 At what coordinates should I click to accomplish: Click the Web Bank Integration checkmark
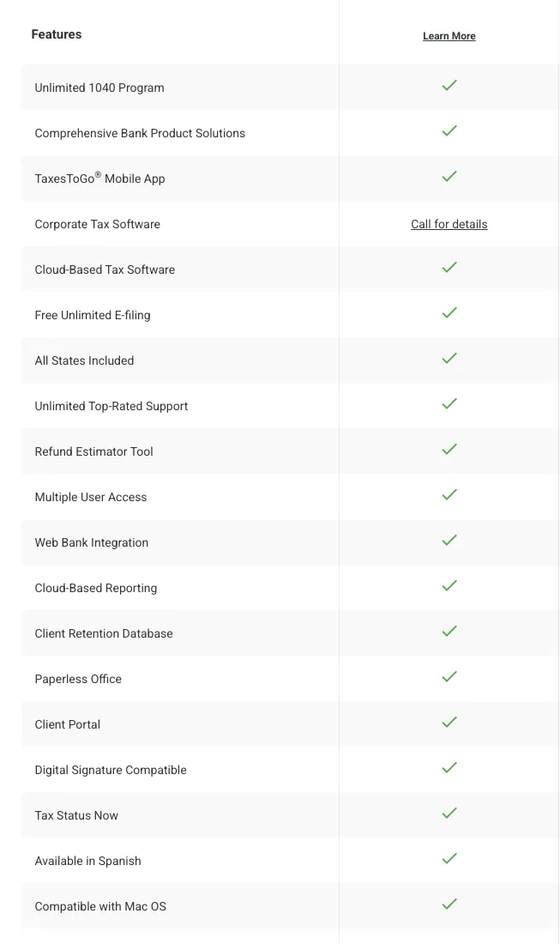(x=449, y=541)
